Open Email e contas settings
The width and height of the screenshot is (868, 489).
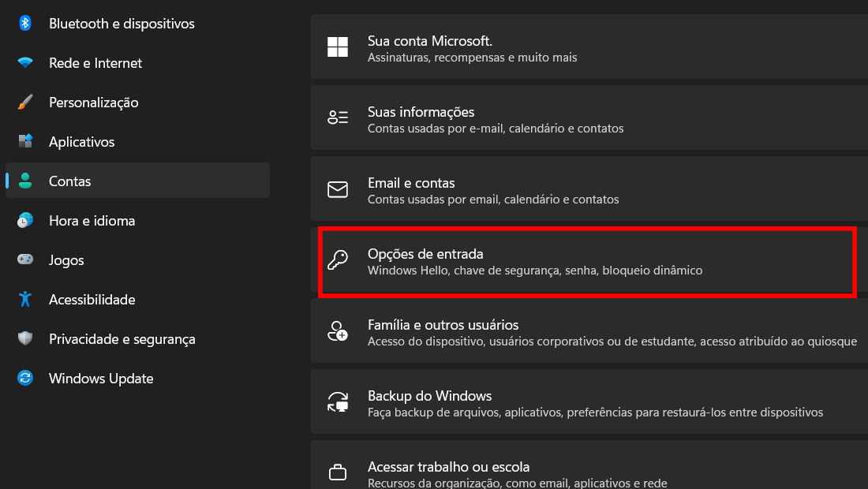pos(589,189)
